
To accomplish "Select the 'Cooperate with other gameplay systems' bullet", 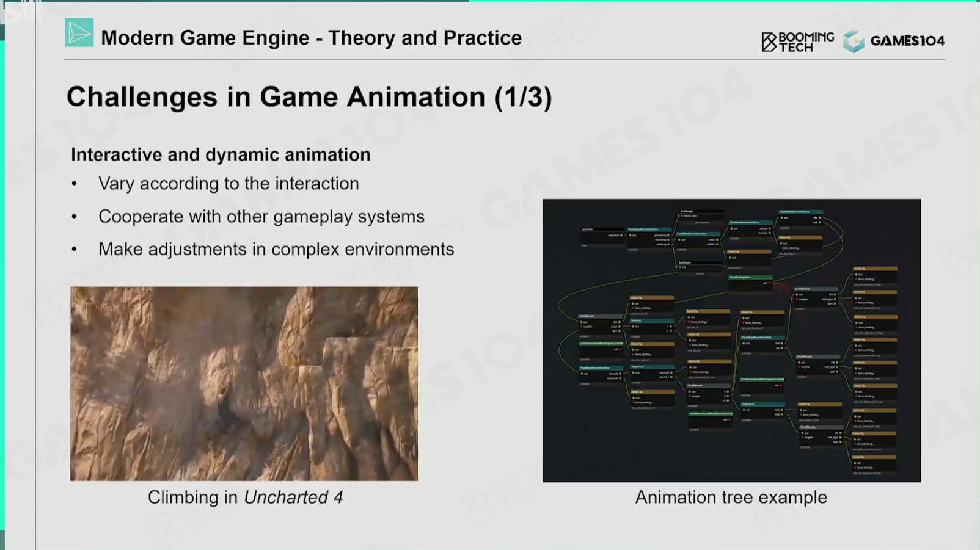I will click(x=261, y=217).
